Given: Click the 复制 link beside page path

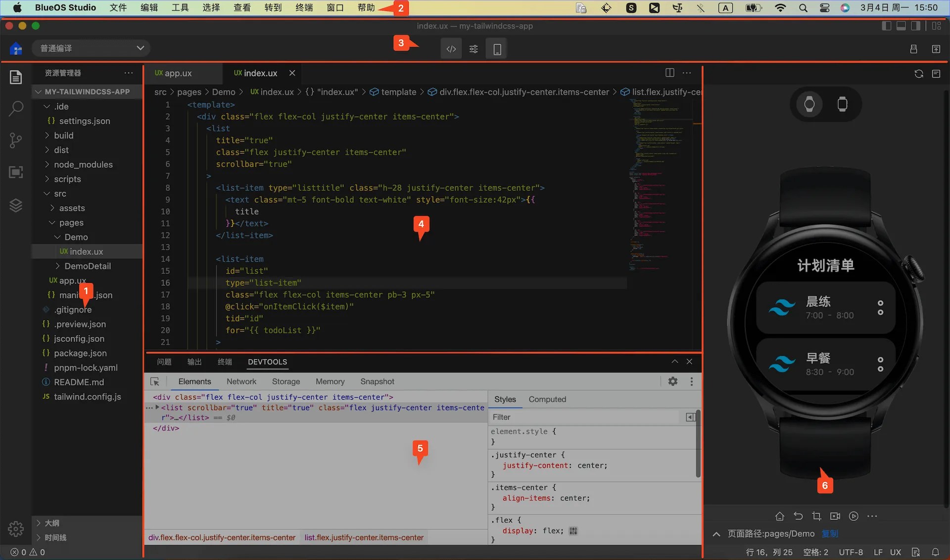Looking at the screenshot, I should tap(830, 533).
